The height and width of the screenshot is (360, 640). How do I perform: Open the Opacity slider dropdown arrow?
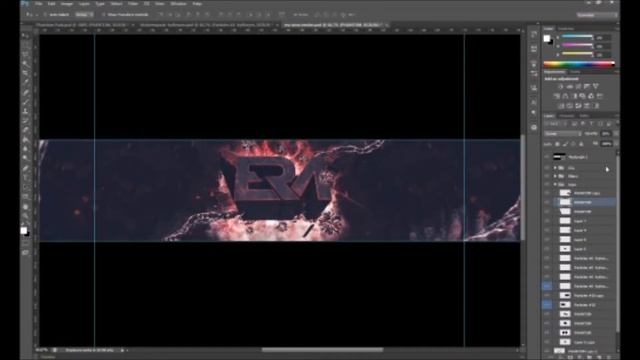[616, 133]
